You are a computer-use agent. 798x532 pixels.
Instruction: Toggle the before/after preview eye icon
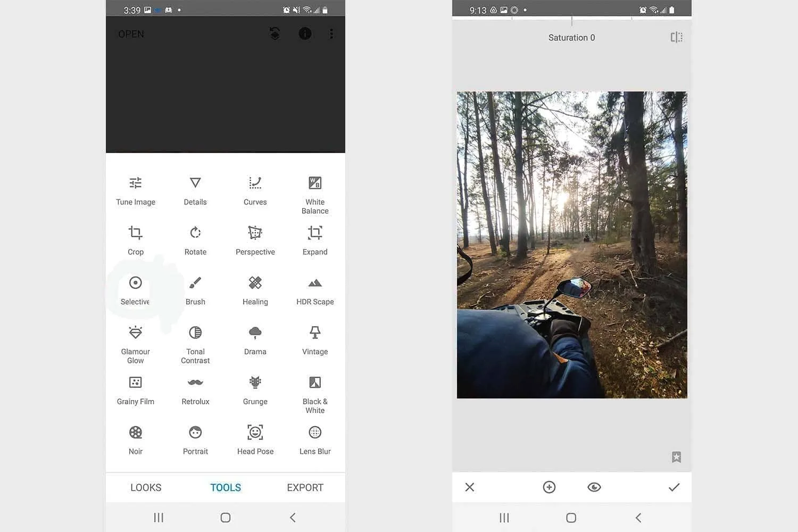pyautogui.click(x=594, y=487)
